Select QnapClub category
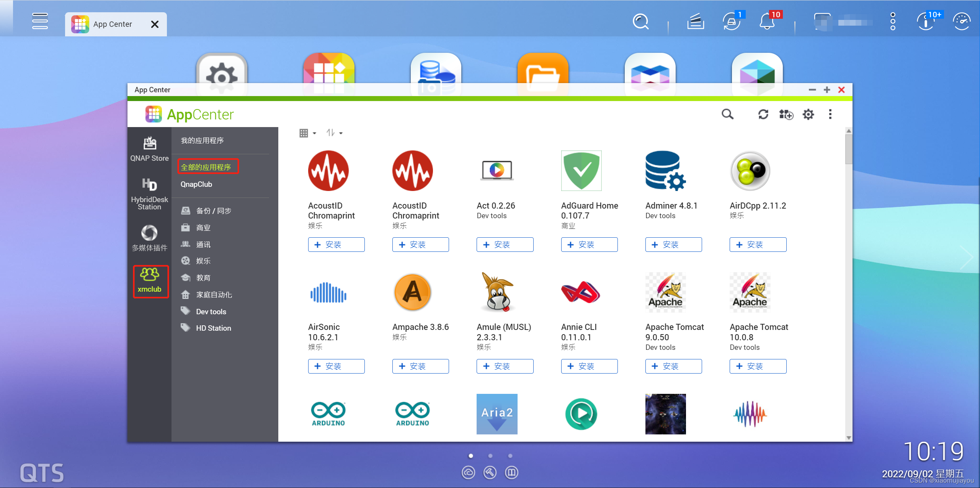The image size is (980, 488). pos(196,184)
